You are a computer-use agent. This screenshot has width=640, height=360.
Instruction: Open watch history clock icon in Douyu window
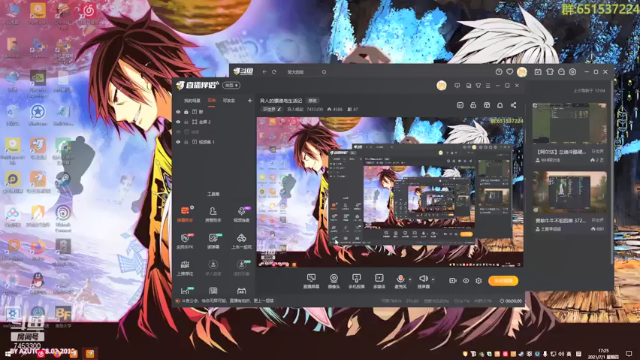pyautogui.click(x=499, y=72)
